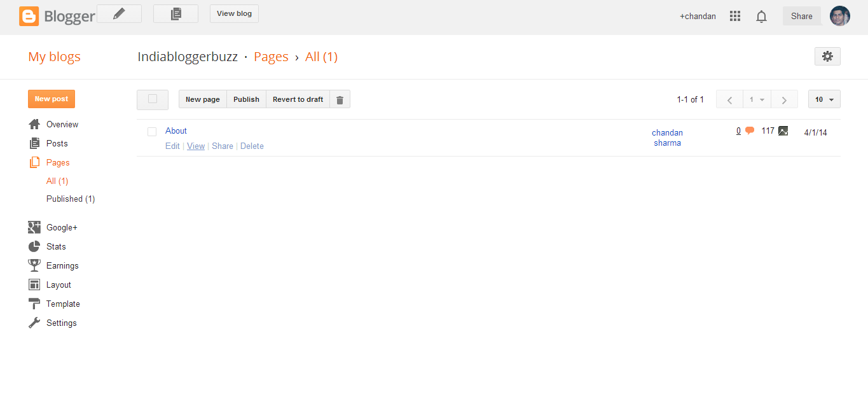Click the comment bubble icon on About row
Image resolution: width=868 pixels, height=394 pixels.
(750, 131)
